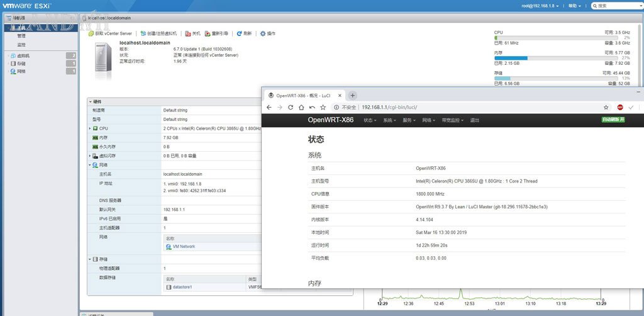644x316 pixels.
Task: Click the star at address bar end
Action: 606,107
